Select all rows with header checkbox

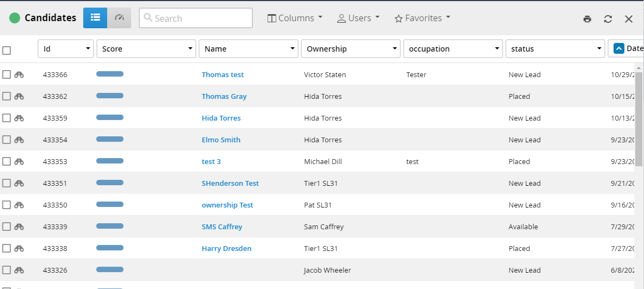click(x=7, y=51)
